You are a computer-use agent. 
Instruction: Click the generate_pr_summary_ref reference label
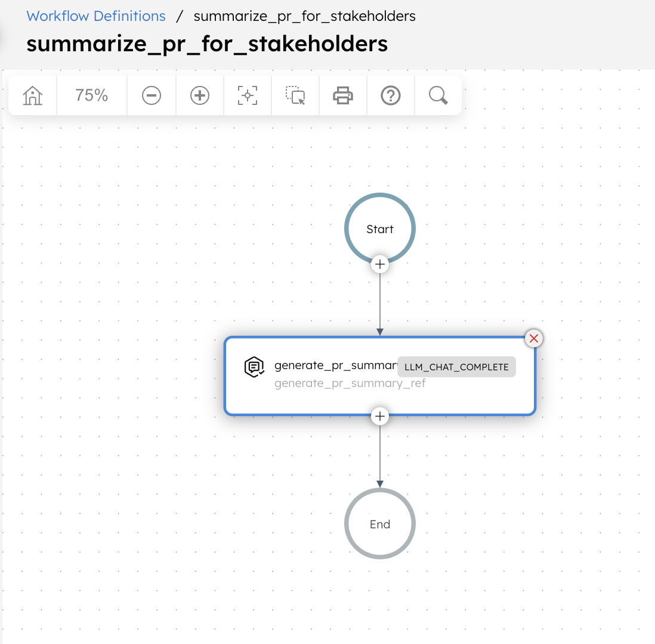tap(350, 383)
